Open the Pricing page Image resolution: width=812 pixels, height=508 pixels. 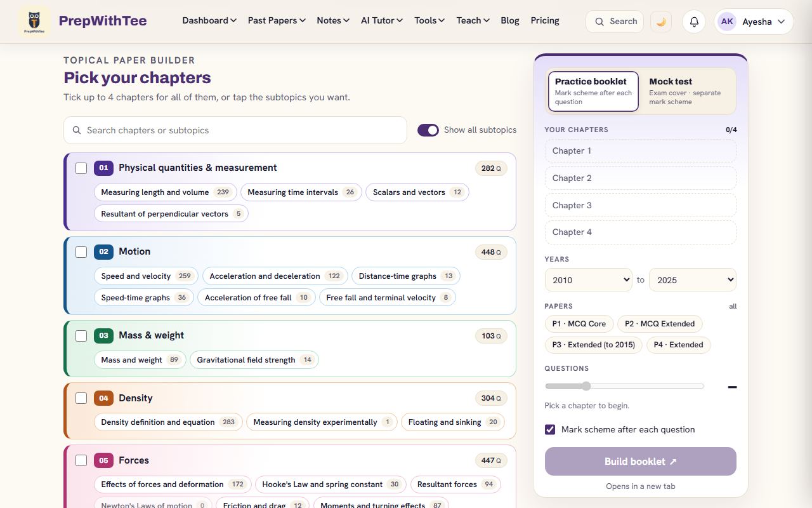pos(545,20)
